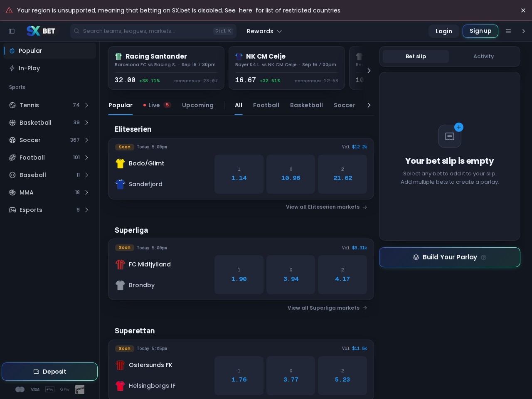Expand the Basketball sport chevron
Image resolution: width=532 pixels, height=399 pixels.
[86, 123]
